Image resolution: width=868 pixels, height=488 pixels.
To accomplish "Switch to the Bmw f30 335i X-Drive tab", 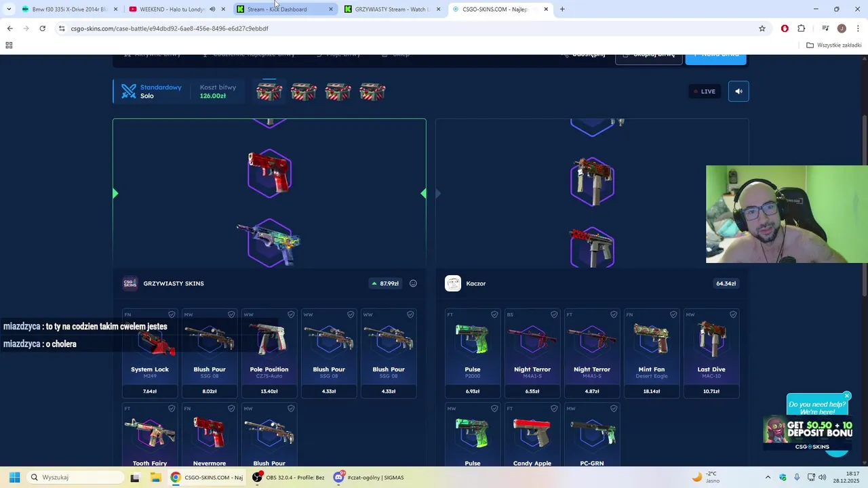I will (x=69, y=9).
